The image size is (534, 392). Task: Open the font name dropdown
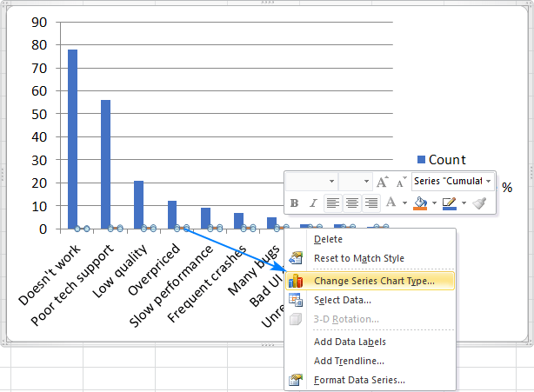click(x=331, y=182)
